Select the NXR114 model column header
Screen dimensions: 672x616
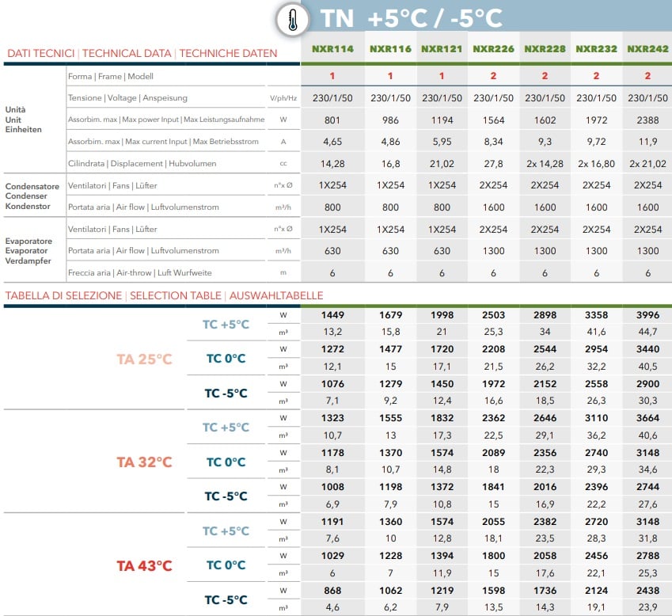(332, 49)
